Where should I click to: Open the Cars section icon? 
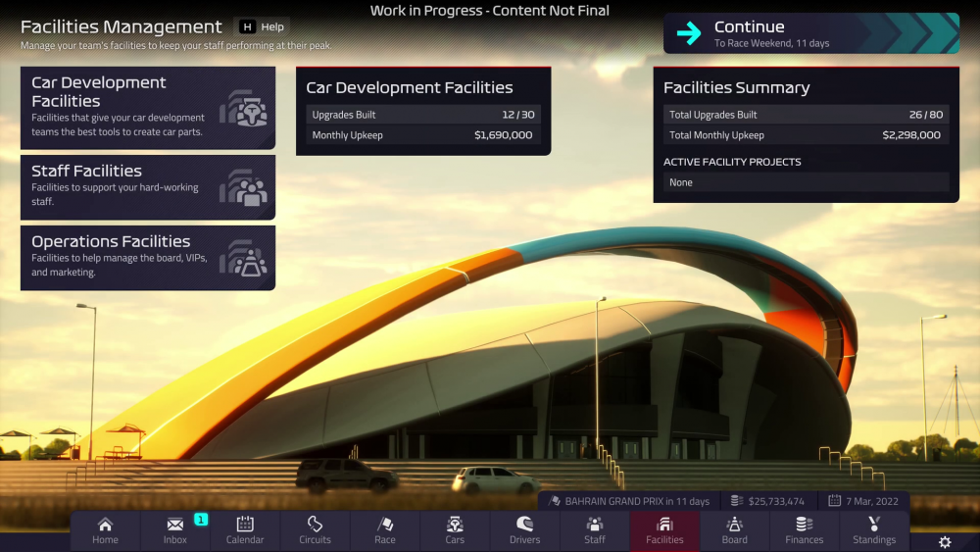455,524
